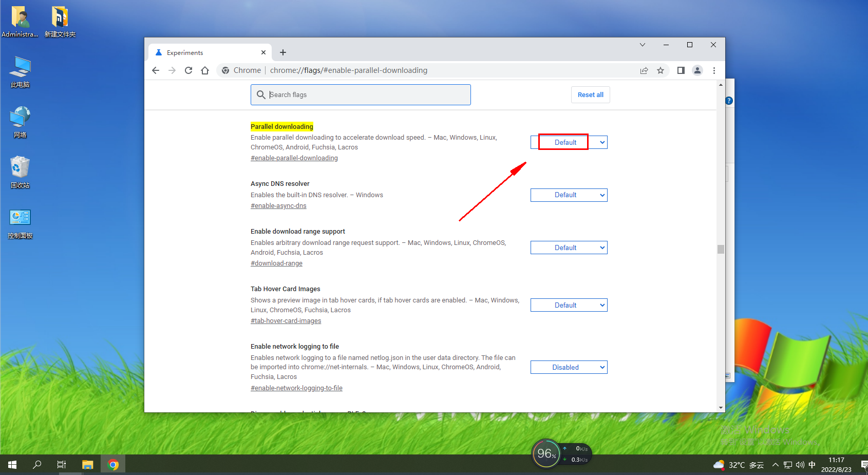Image resolution: width=868 pixels, height=475 pixels.
Task: Share this page using the share icon
Action: [644, 70]
